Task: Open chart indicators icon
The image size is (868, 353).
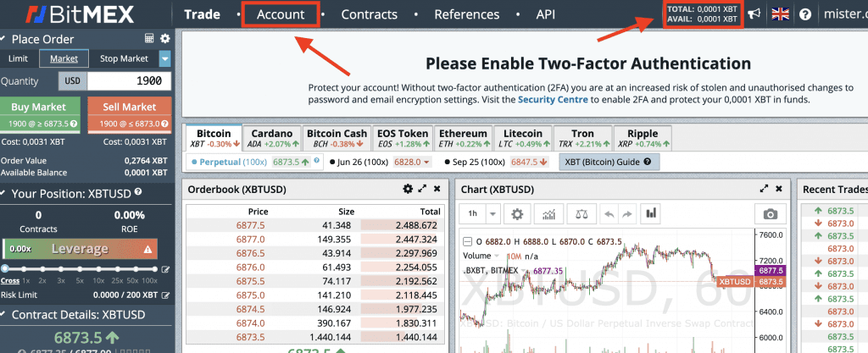Action: point(549,214)
